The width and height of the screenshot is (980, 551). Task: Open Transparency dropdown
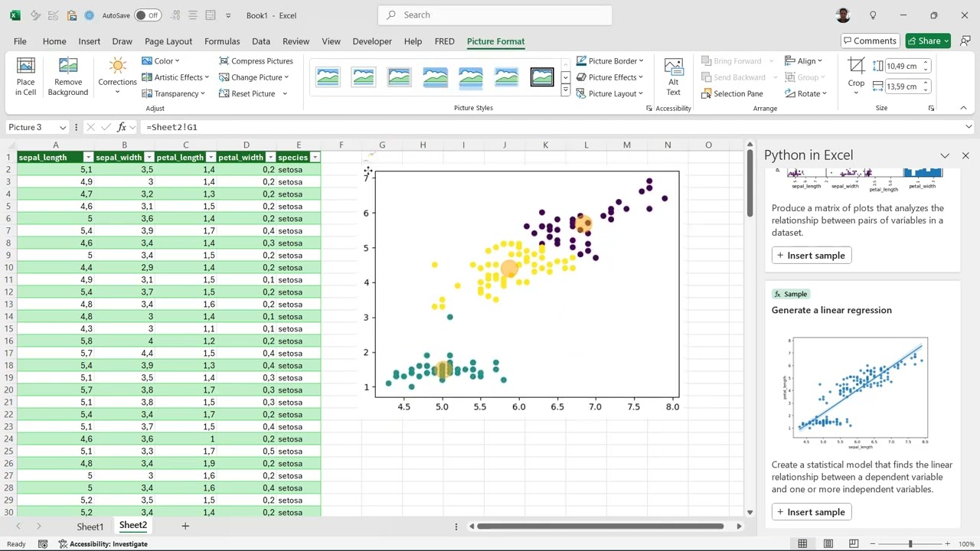pyautogui.click(x=174, y=93)
